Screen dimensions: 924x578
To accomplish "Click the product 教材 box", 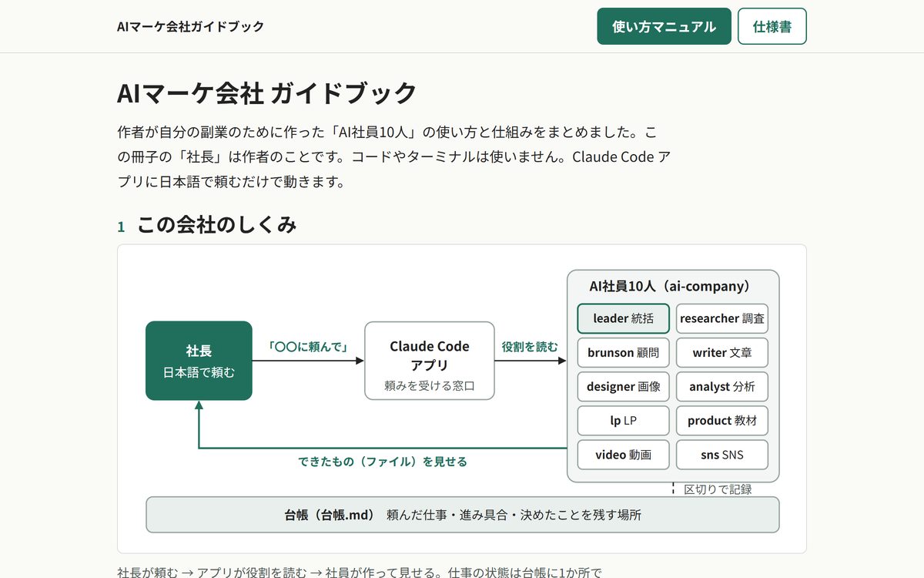I will click(x=722, y=420).
